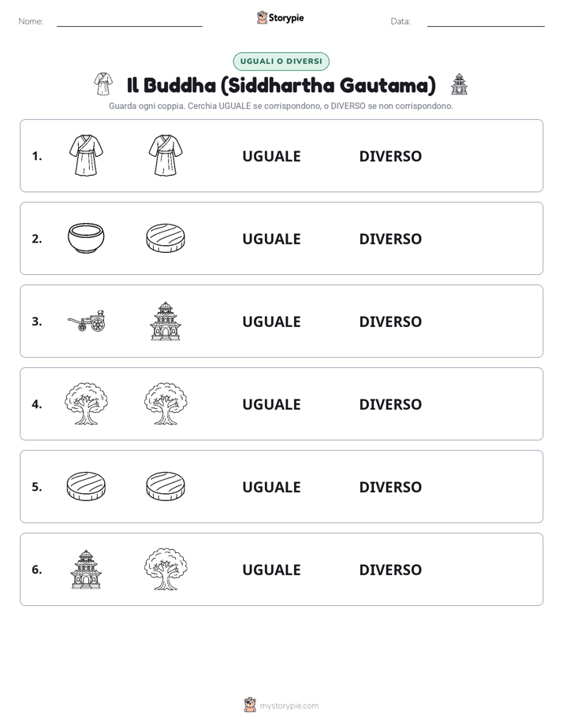
Task: Click the chariot image in row 3
Action: coord(87,321)
